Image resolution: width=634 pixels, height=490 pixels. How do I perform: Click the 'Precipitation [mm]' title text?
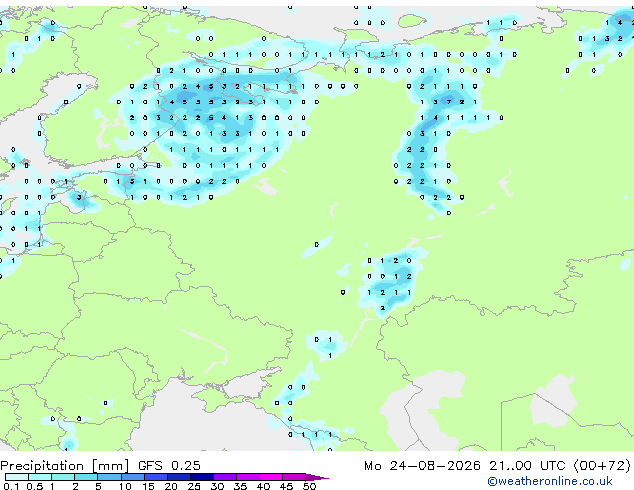pos(65,466)
